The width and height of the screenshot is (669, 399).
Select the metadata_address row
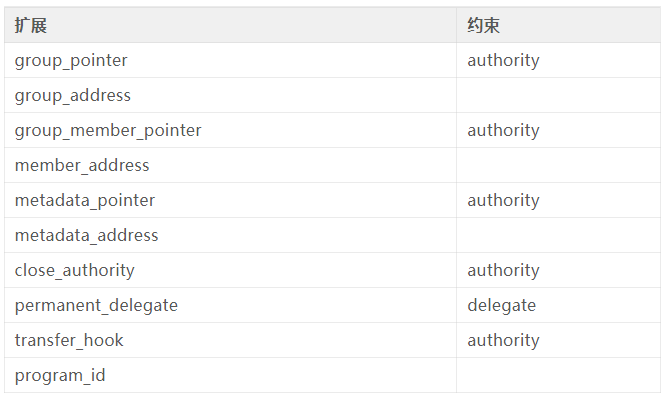click(332, 235)
